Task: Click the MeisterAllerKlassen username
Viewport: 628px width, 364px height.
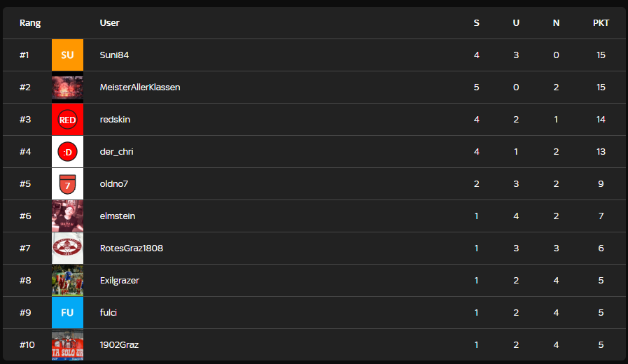Action: [x=140, y=87]
